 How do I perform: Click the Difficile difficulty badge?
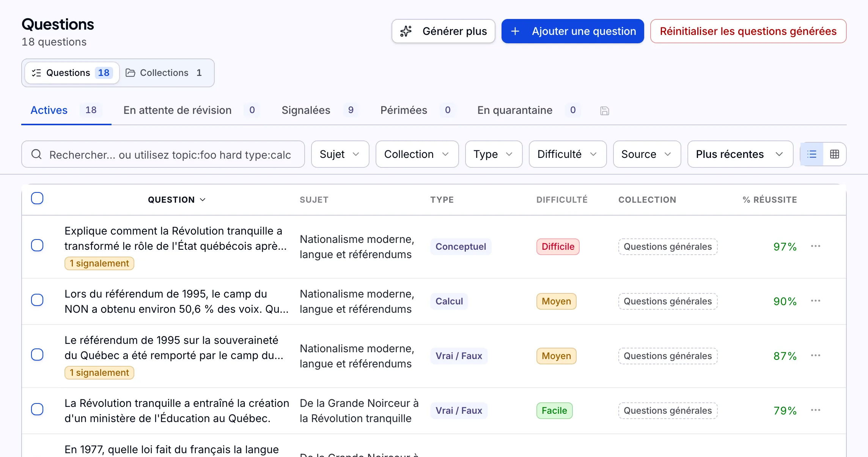(x=558, y=247)
